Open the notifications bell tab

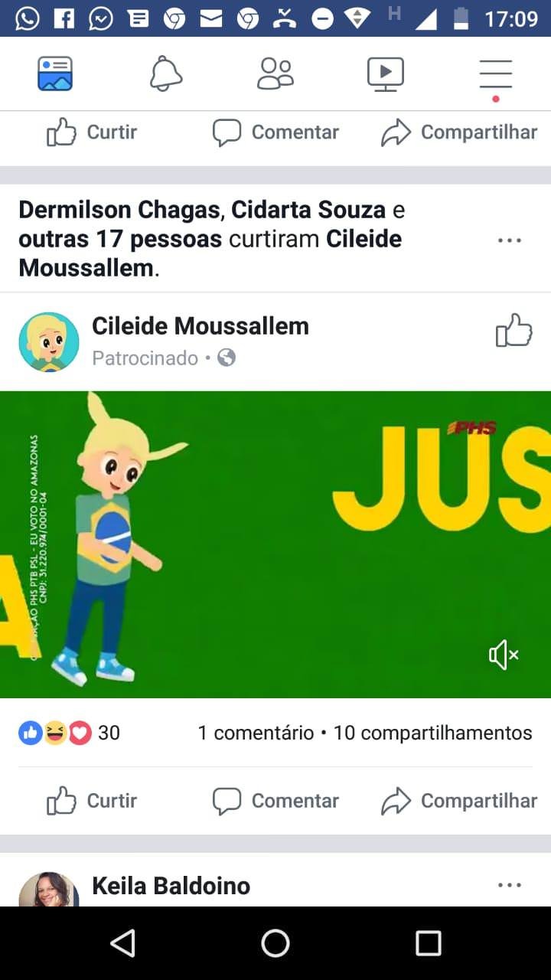click(165, 73)
